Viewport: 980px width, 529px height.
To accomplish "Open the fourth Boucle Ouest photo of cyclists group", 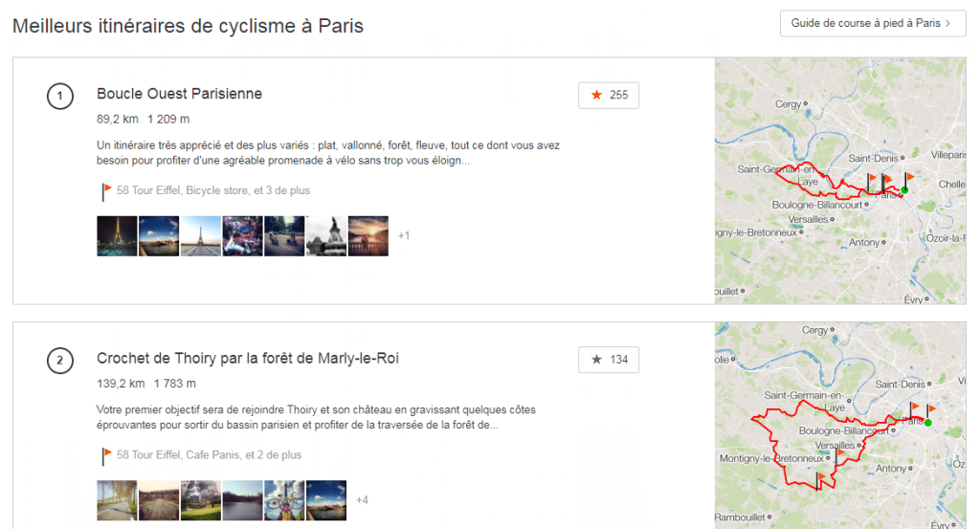I will [x=242, y=236].
